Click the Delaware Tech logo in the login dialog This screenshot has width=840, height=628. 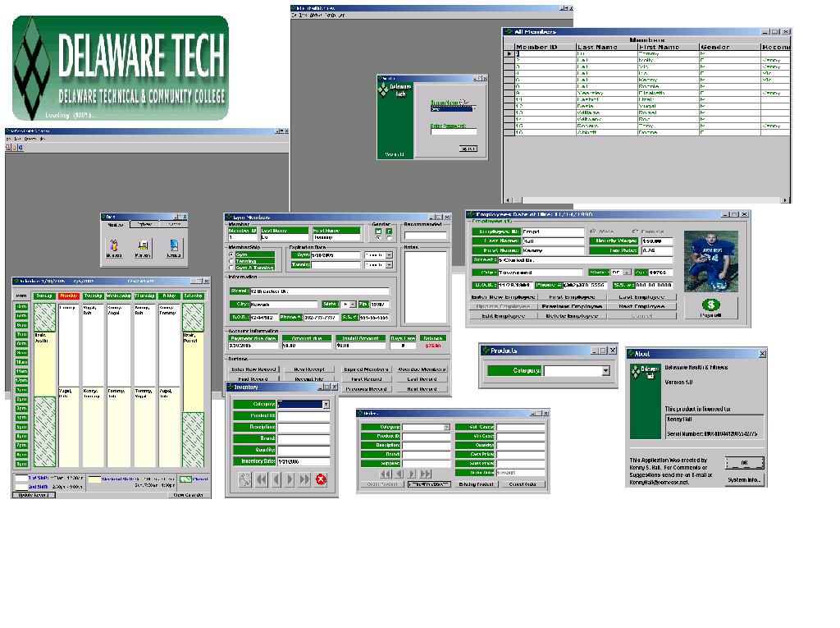(395, 90)
